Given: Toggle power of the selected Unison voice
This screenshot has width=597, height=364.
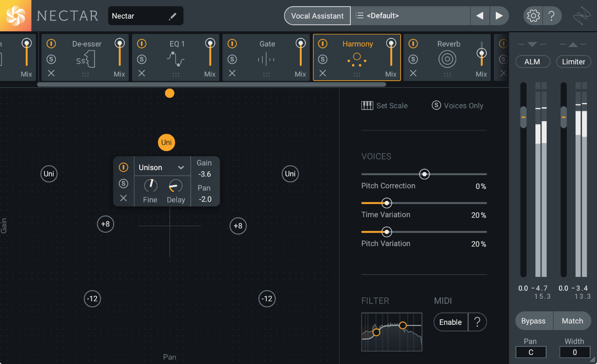Looking at the screenshot, I should coord(124,167).
